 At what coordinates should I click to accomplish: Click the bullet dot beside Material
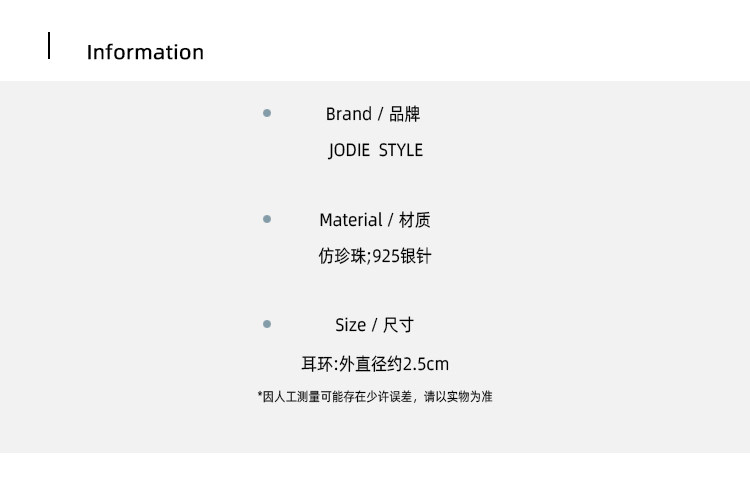pos(267,218)
